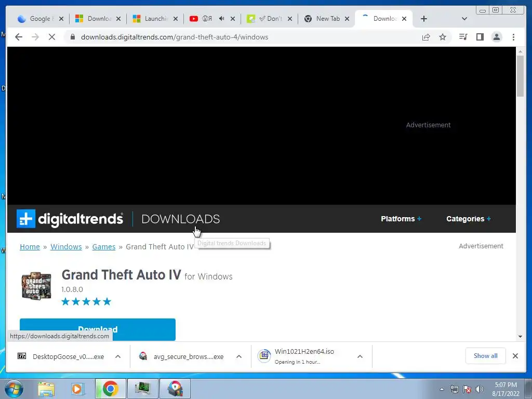Open the monitor app taskbar icon
The image size is (532, 399).
pos(142,389)
